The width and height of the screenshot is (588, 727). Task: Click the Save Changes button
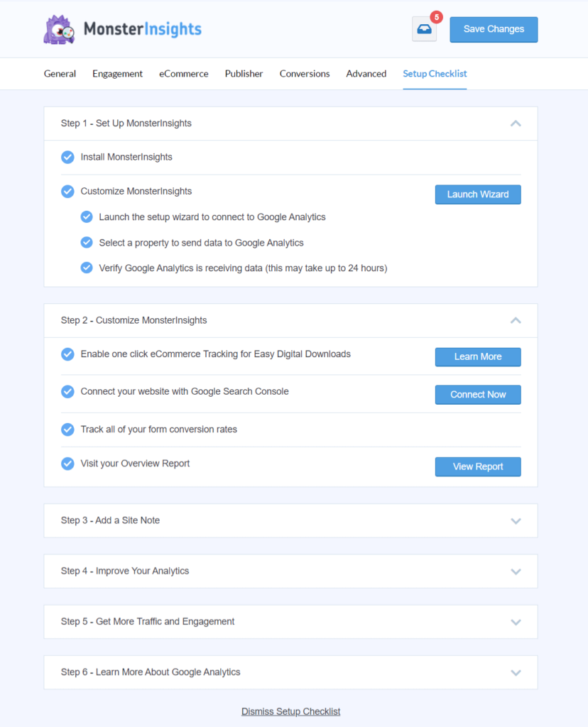pyautogui.click(x=494, y=29)
